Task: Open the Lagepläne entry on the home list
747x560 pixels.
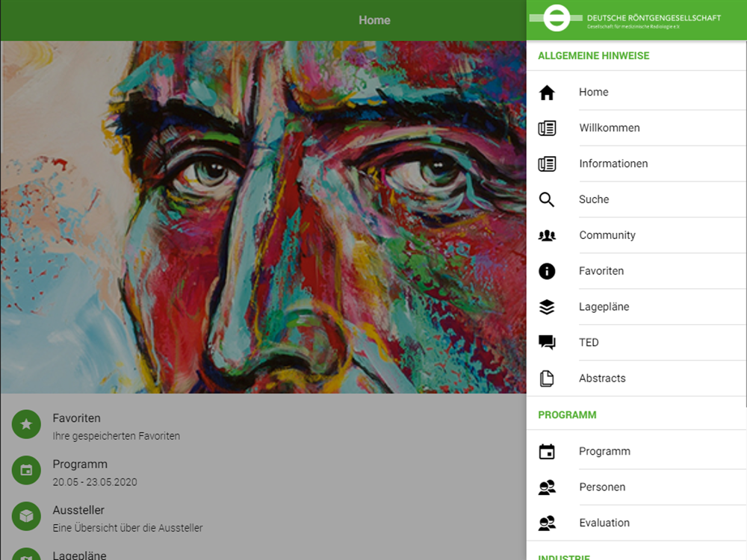Action: point(263,551)
